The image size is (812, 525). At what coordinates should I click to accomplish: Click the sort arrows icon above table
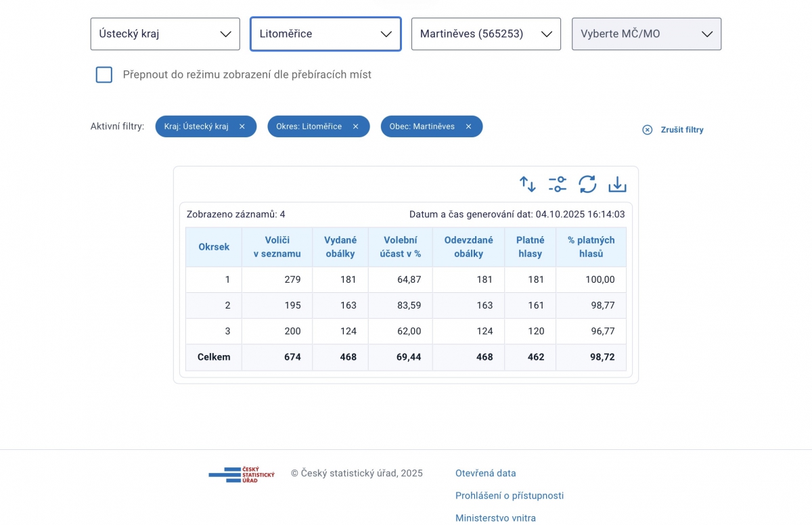[x=527, y=184]
